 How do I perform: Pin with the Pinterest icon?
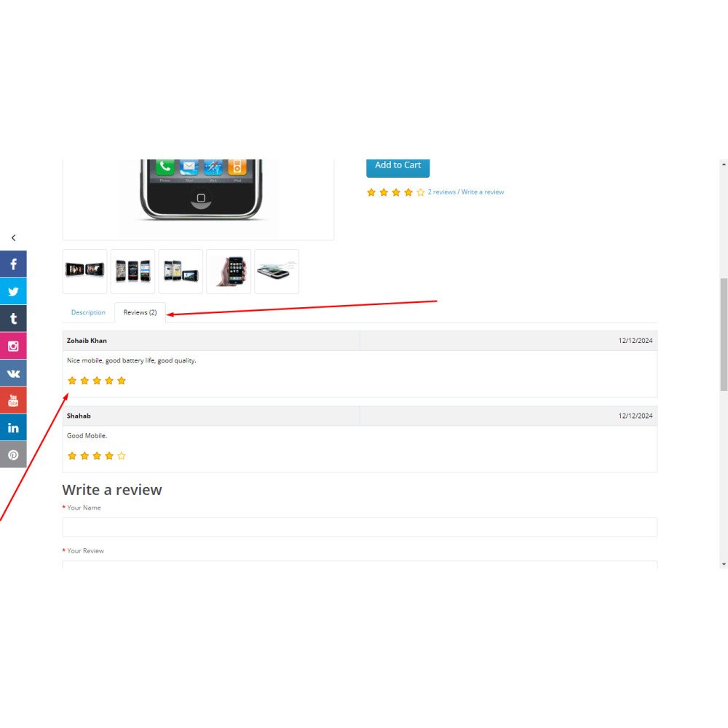tap(13, 454)
